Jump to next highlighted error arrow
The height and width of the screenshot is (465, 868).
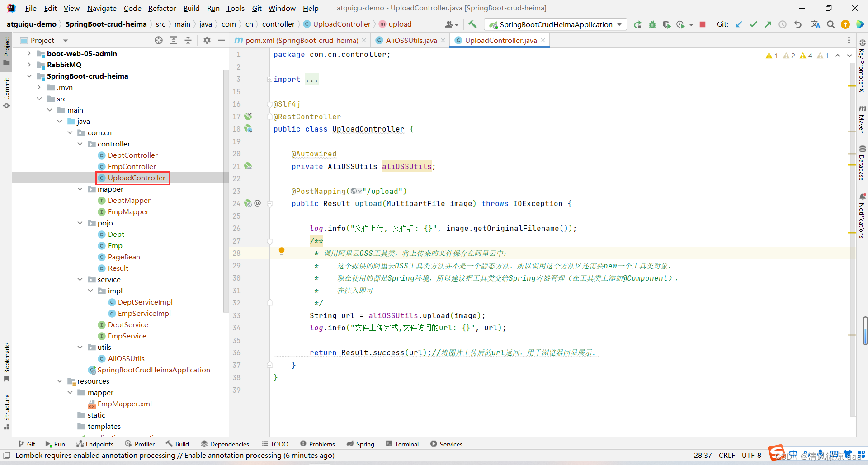[x=849, y=56]
